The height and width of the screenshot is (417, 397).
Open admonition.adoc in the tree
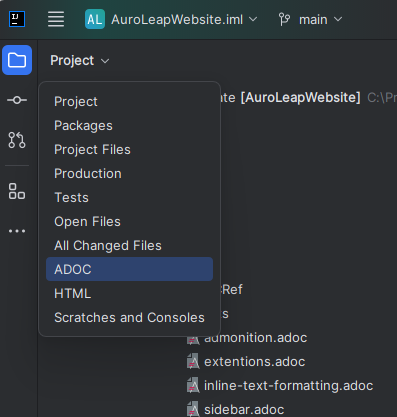(x=255, y=338)
